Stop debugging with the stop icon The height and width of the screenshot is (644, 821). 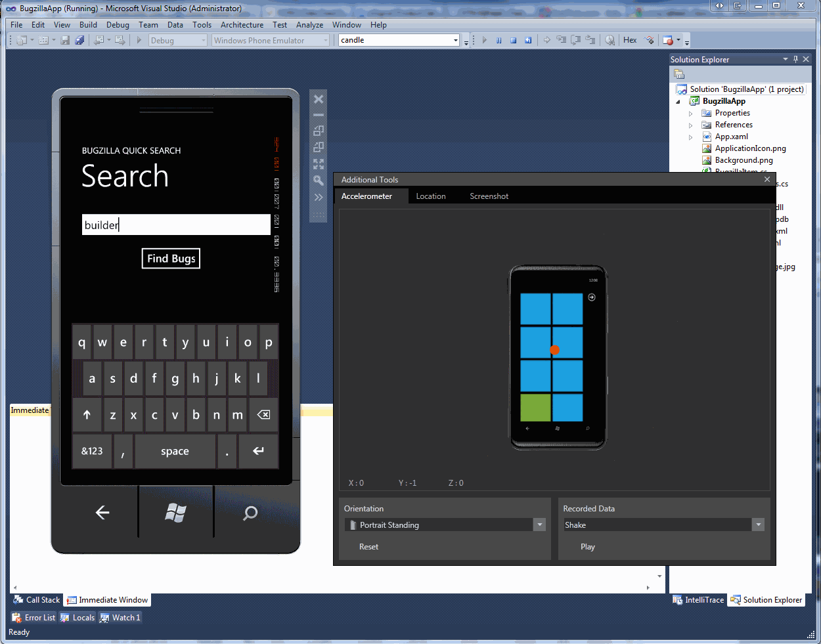click(x=514, y=40)
